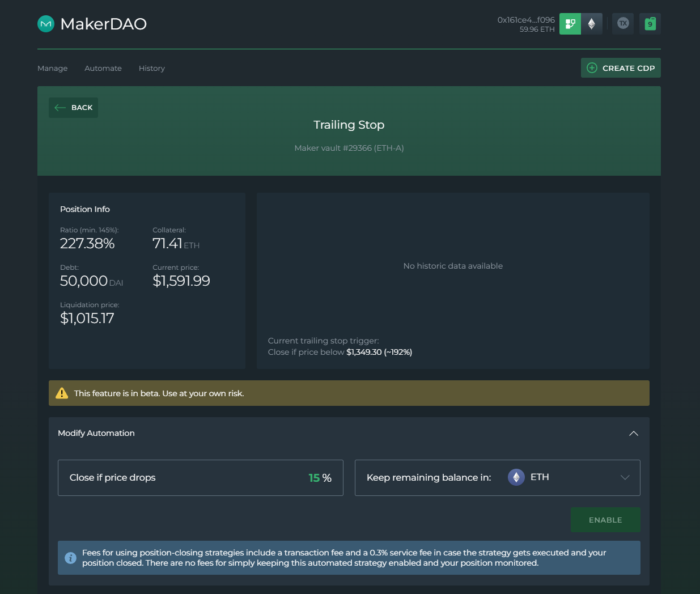Click the ETH coin icon in balance selector
The image size is (700, 594).
point(516,477)
